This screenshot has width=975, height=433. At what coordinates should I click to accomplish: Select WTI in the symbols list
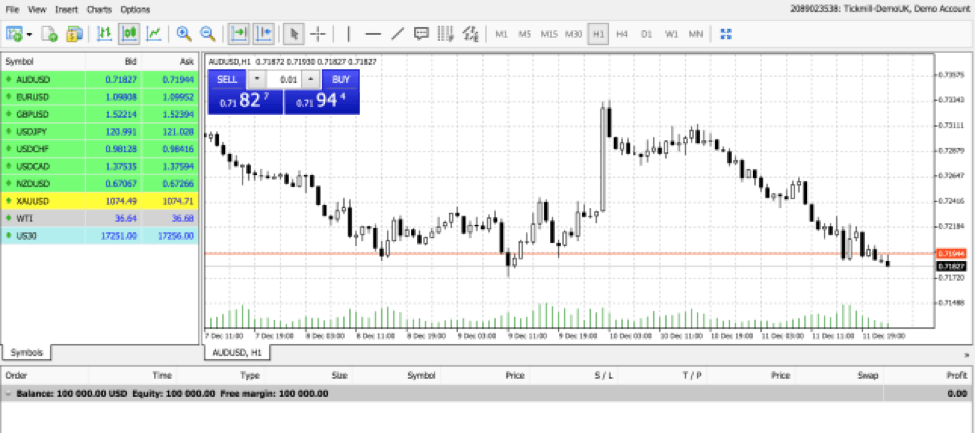tap(99, 219)
